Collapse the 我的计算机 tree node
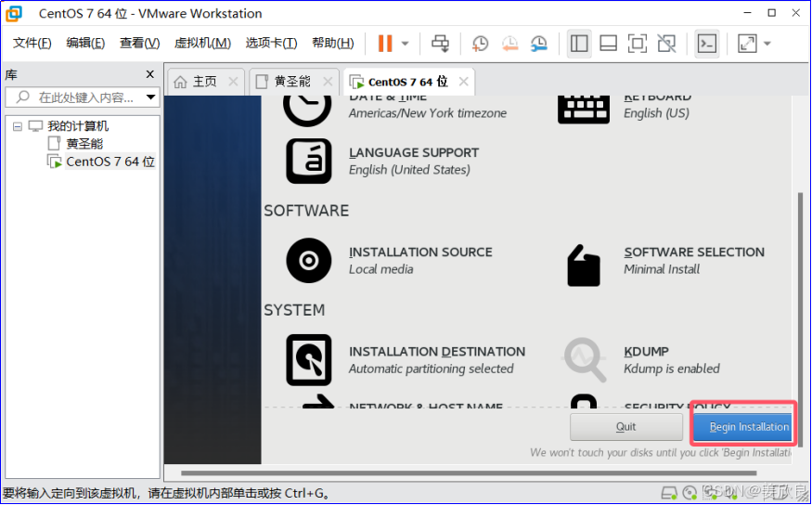The height and width of the screenshot is (505, 812). 18,126
